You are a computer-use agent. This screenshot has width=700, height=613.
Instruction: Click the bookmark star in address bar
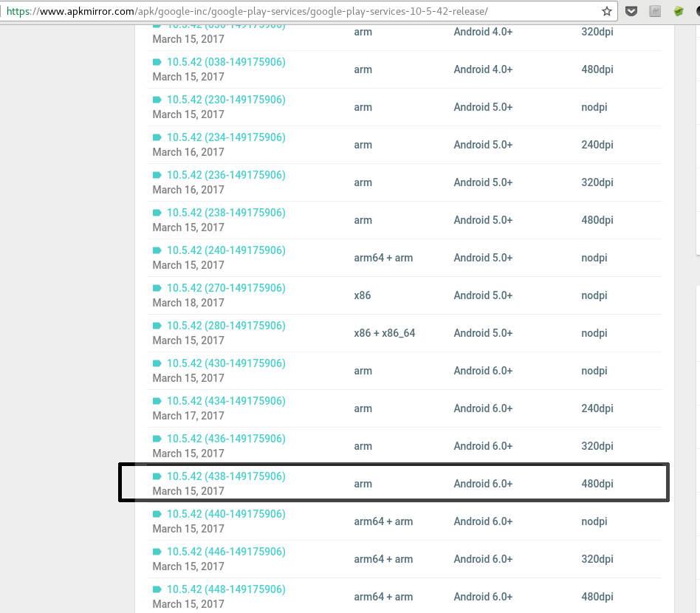[606, 11]
